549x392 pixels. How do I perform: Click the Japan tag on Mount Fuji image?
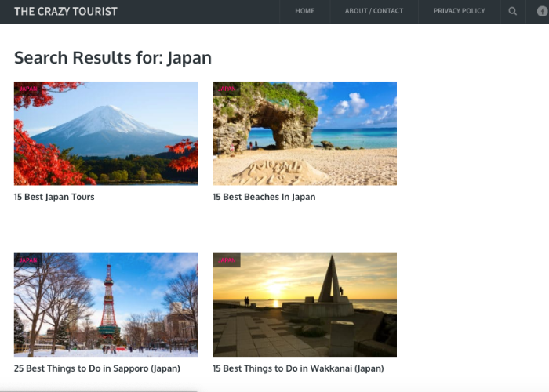[x=28, y=89]
